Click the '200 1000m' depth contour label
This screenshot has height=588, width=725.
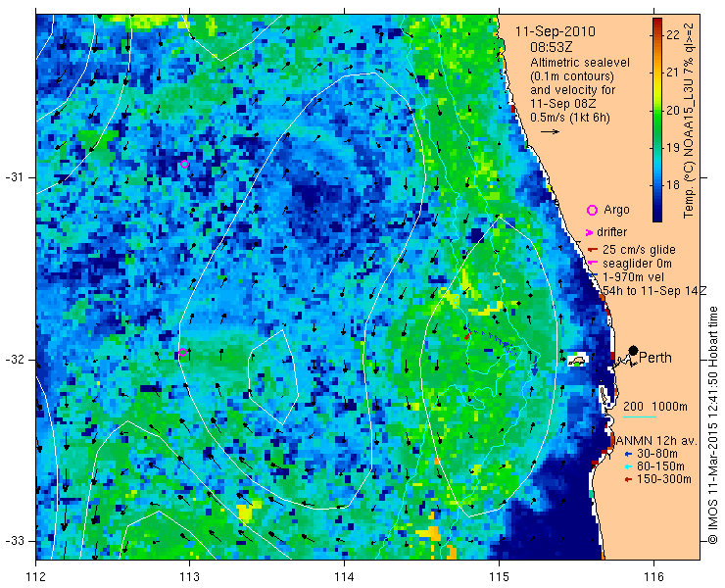pyautogui.click(x=655, y=407)
